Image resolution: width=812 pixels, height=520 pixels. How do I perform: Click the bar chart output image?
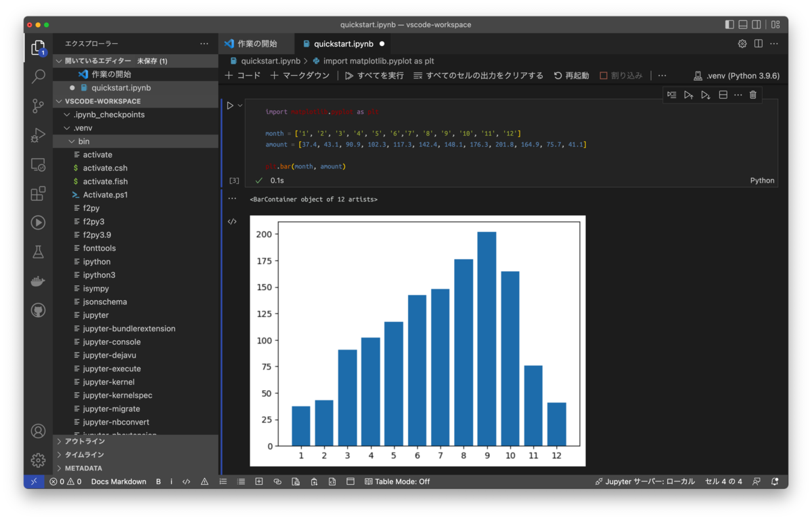pos(418,341)
